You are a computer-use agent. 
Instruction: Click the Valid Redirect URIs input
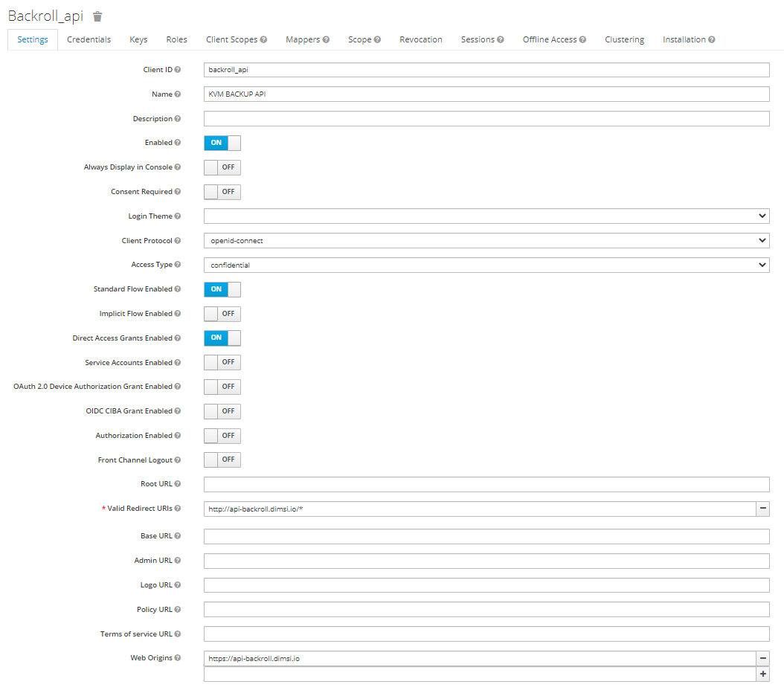[480, 509]
